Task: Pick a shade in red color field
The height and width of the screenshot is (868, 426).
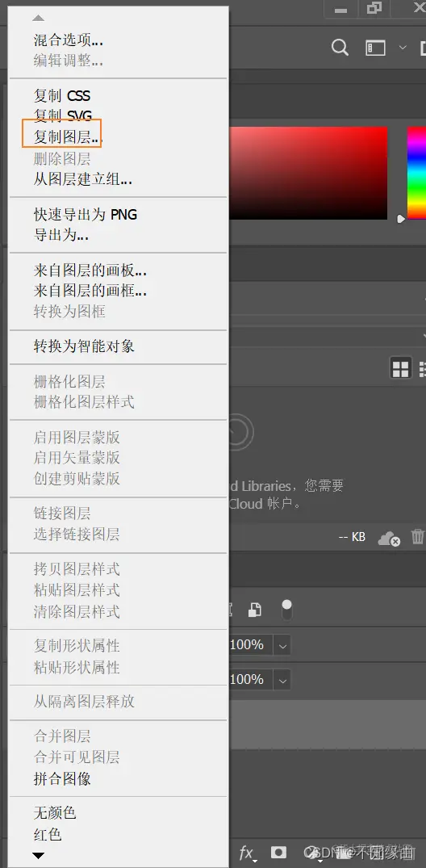Action: coord(308,173)
